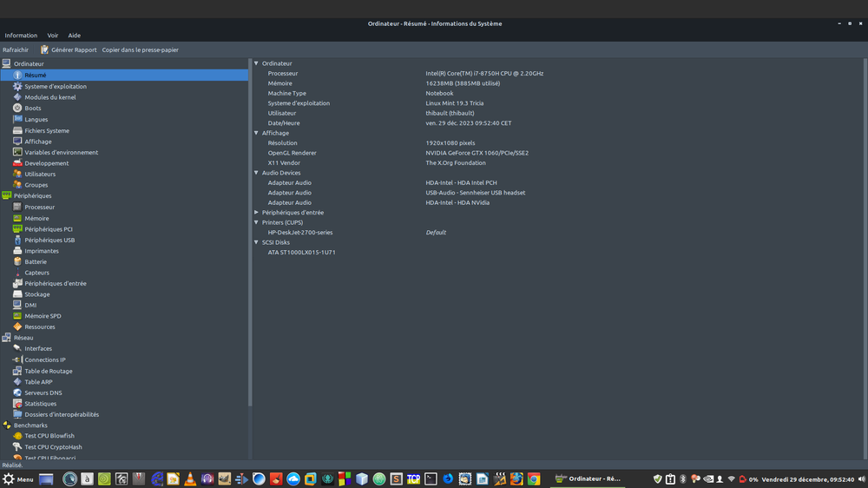Open the Serveurs DNS icon
The height and width of the screenshot is (488, 868).
point(17,392)
